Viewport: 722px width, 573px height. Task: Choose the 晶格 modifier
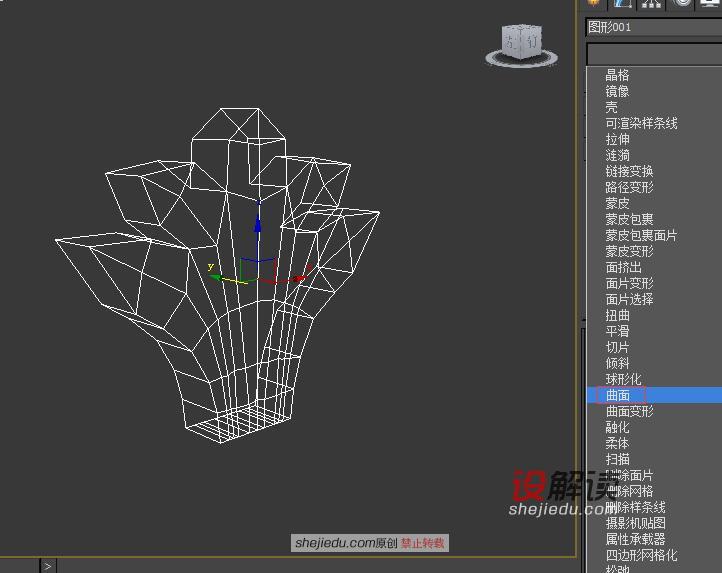pos(617,75)
